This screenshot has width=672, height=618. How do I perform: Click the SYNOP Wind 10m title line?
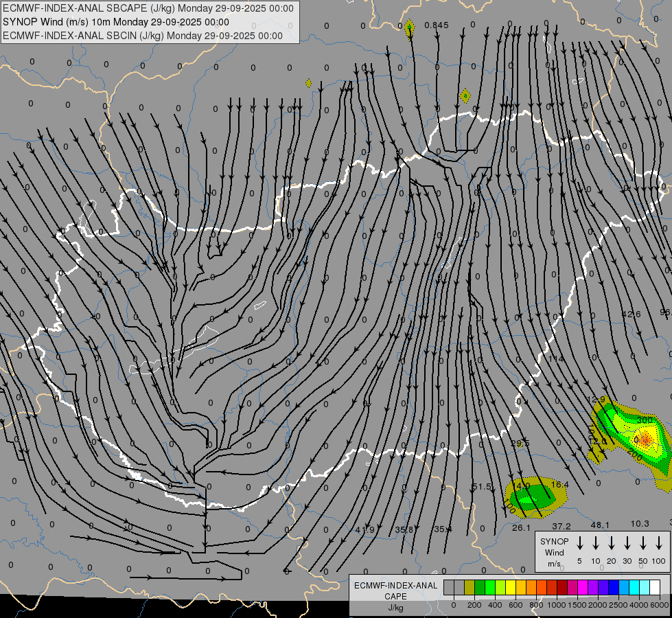116,22
